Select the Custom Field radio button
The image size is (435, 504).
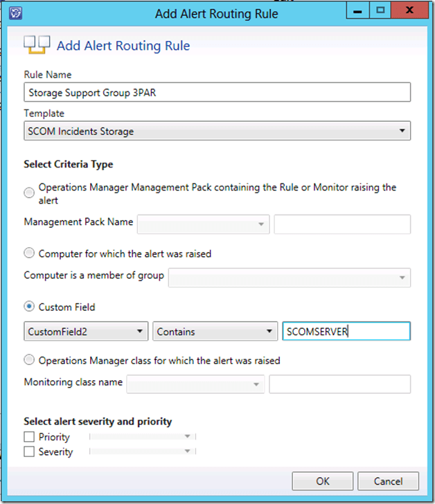point(29,306)
